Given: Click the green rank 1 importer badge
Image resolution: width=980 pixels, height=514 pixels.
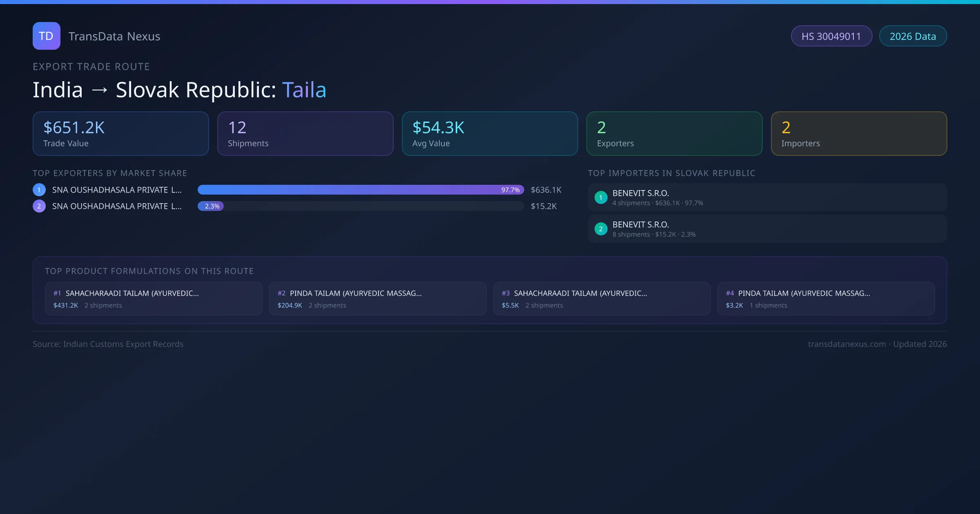Looking at the screenshot, I should coord(601,197).
